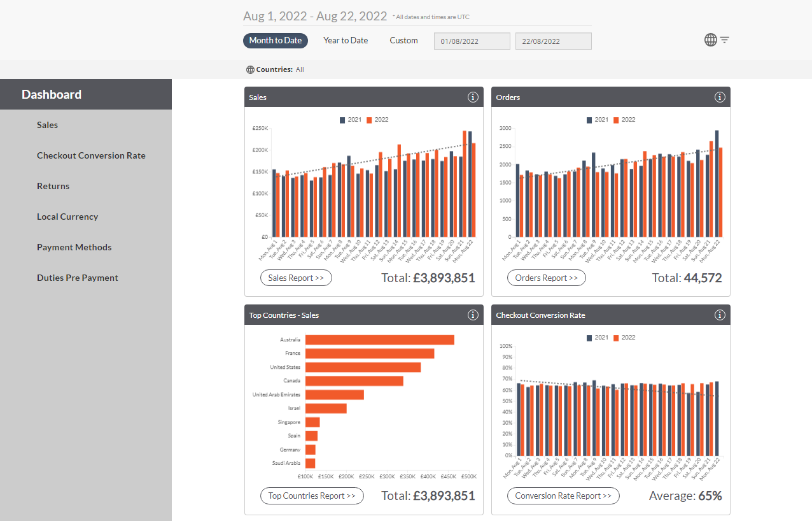Toggle 2022 legend swatch in Orders chart
The image size is (812, 521).
point(616,120)
